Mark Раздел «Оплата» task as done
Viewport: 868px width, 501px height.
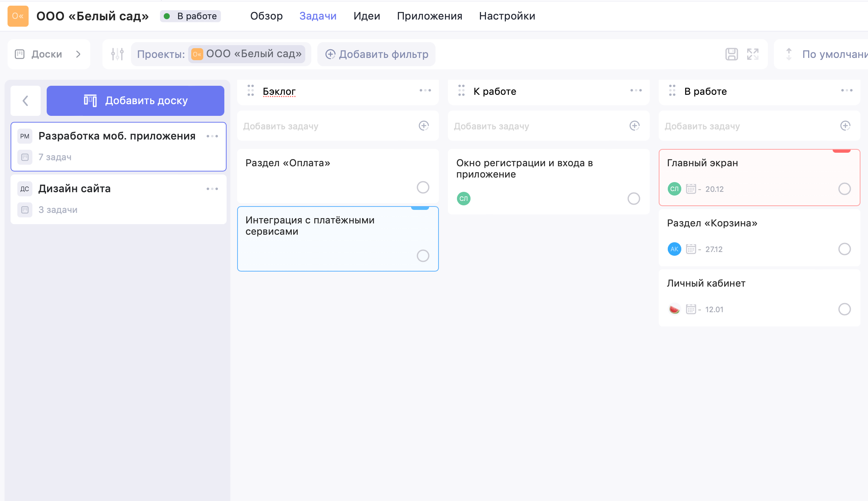point(423,187)
